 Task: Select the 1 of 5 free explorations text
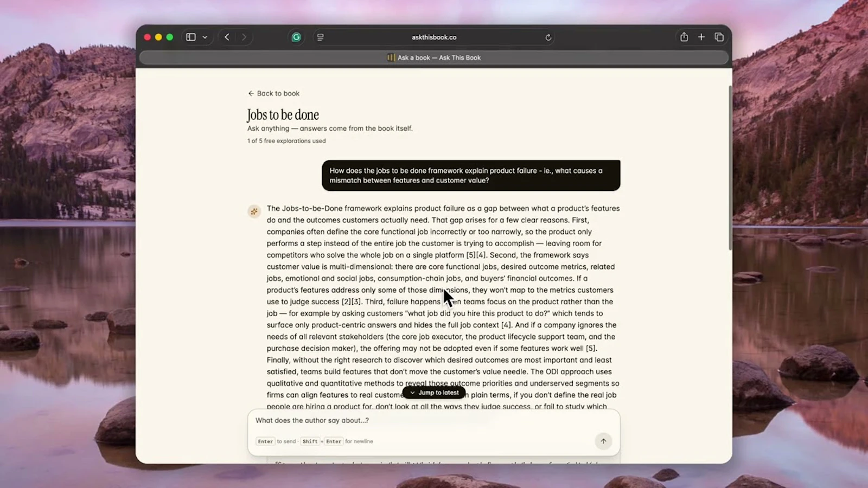[286, 141]
